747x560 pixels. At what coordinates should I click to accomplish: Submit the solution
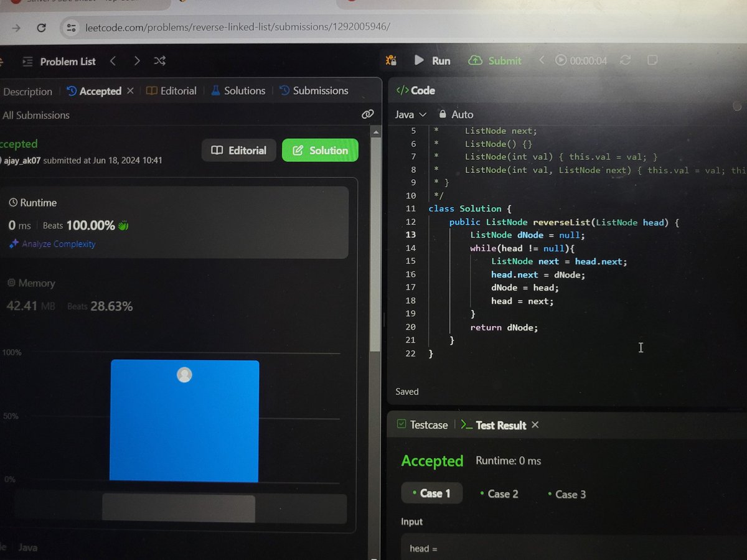click(495, 60)
